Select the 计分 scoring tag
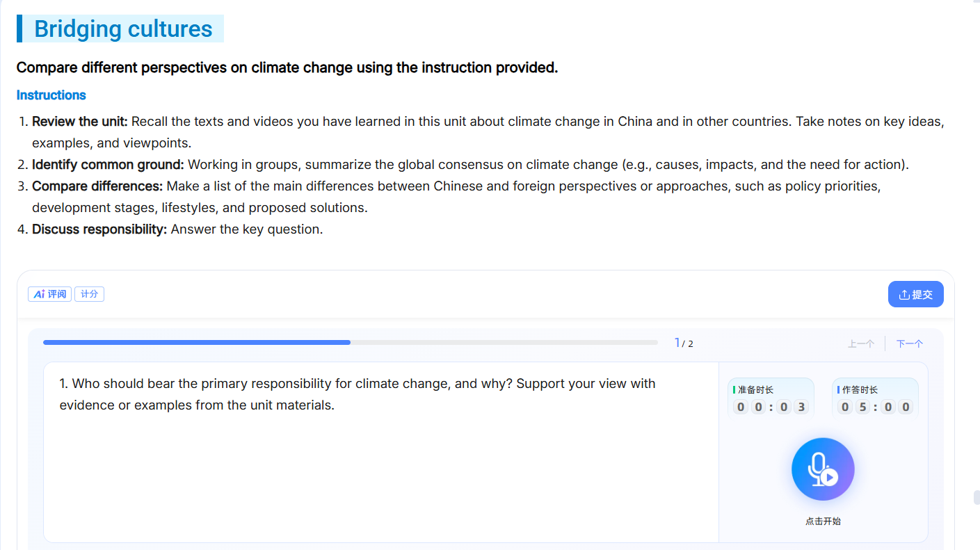The width and height of the screenshot is (980, 550). 89,294
